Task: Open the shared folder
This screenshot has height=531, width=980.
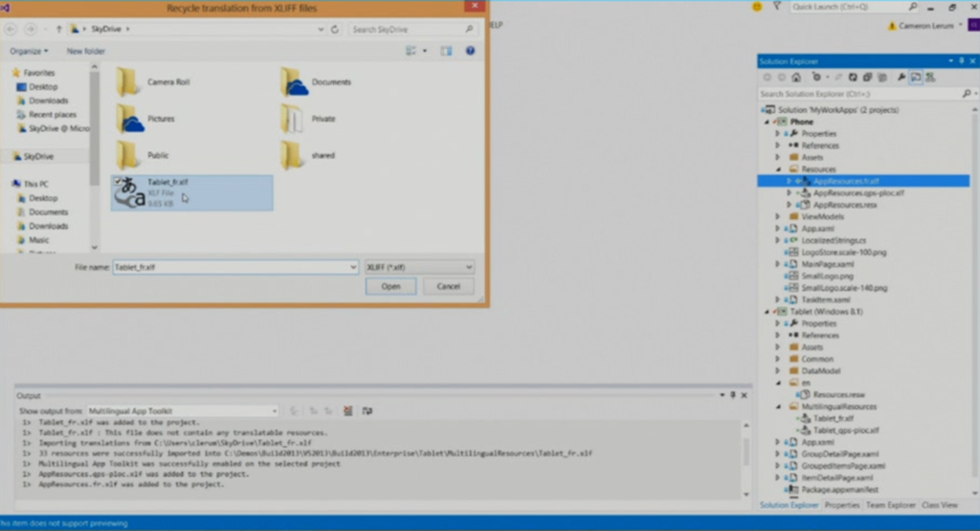Action: 308,155
